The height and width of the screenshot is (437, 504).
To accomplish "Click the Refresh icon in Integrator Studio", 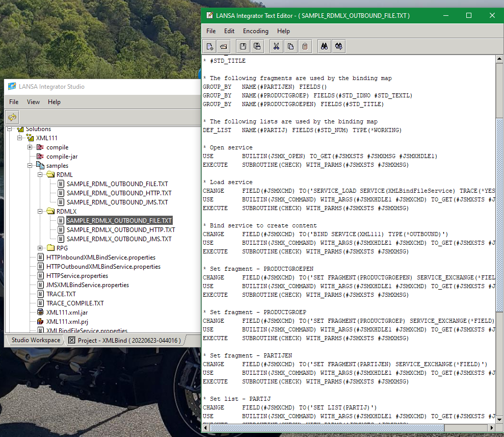I will click(13, 117).
